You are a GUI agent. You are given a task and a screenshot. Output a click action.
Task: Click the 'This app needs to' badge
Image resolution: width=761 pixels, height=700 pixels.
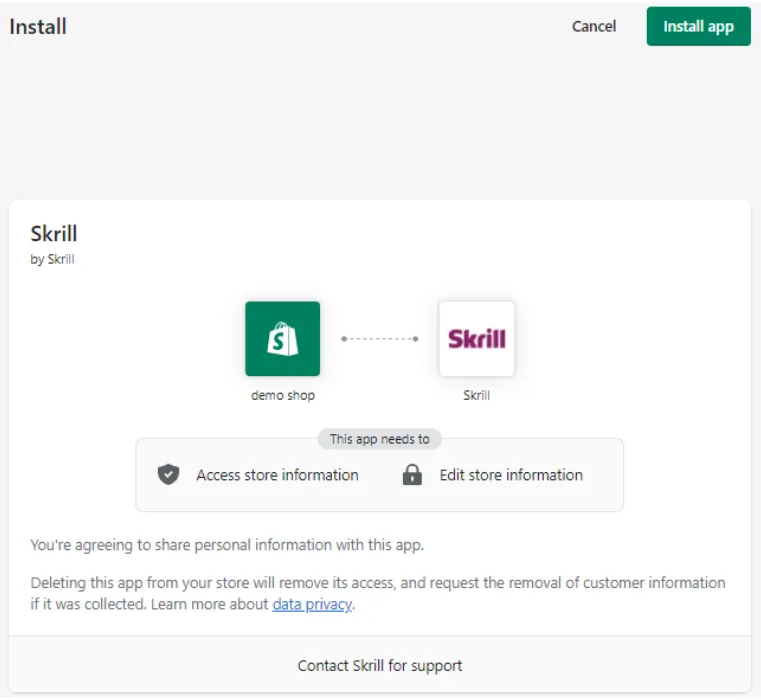[380, 439]
